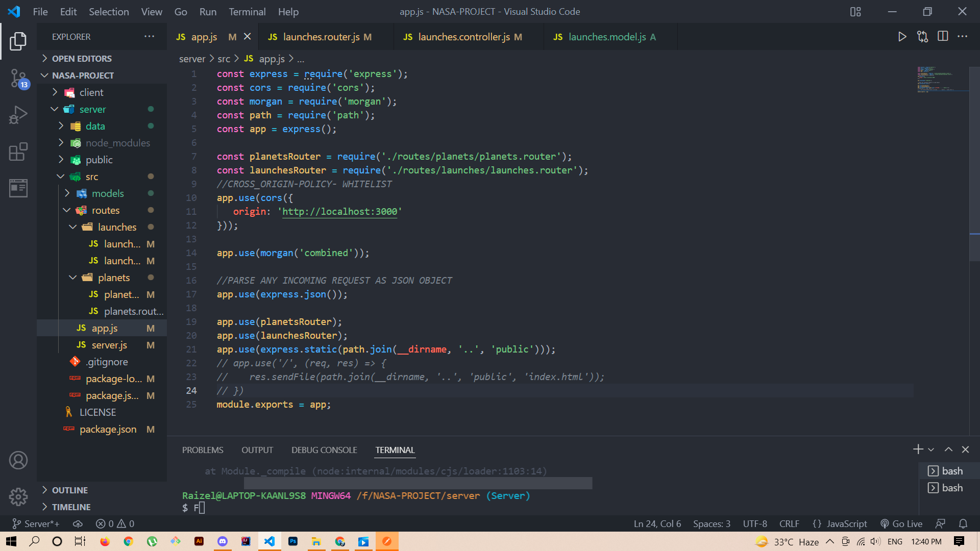The width and height of the screenshot is (980, 551).
Task: Follow the http://localhost:3000 link
Action: (340, 212)
